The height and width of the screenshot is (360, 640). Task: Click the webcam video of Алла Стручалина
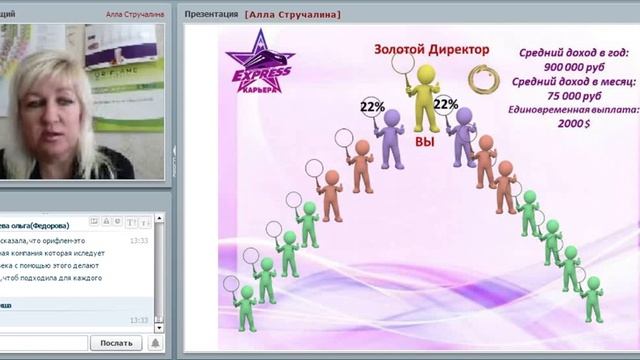pos(82,101)
